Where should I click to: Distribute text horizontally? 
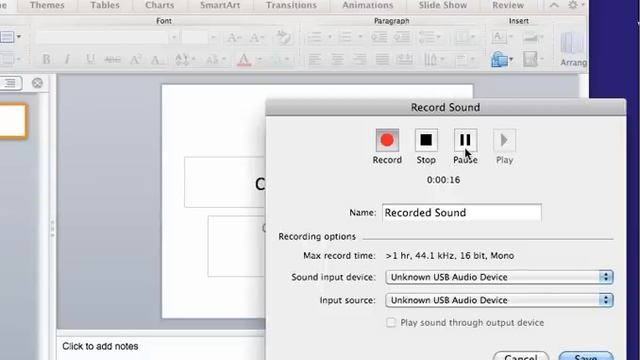(x=404, y=60)
